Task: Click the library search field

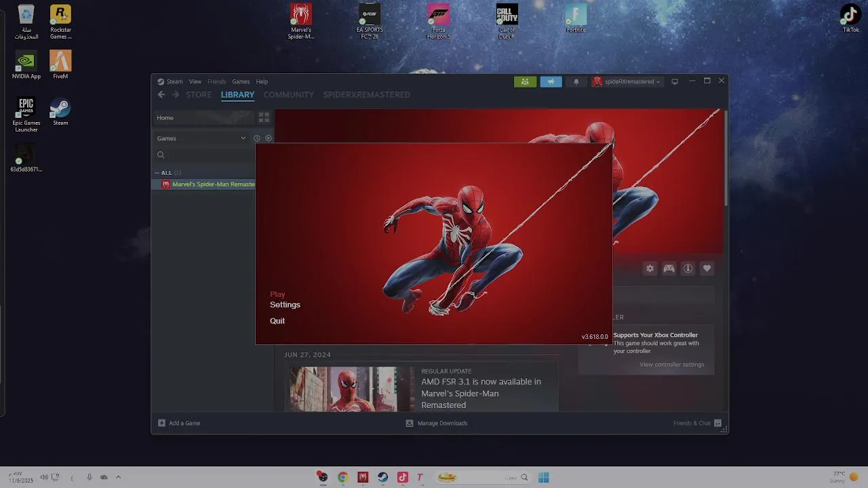Action: click(x=205, y=155)
